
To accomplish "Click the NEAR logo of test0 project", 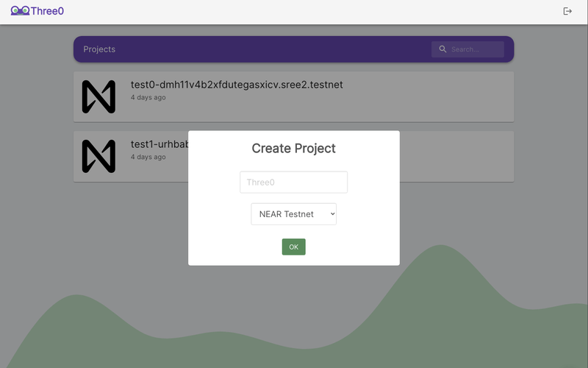I will click(98, 96).
